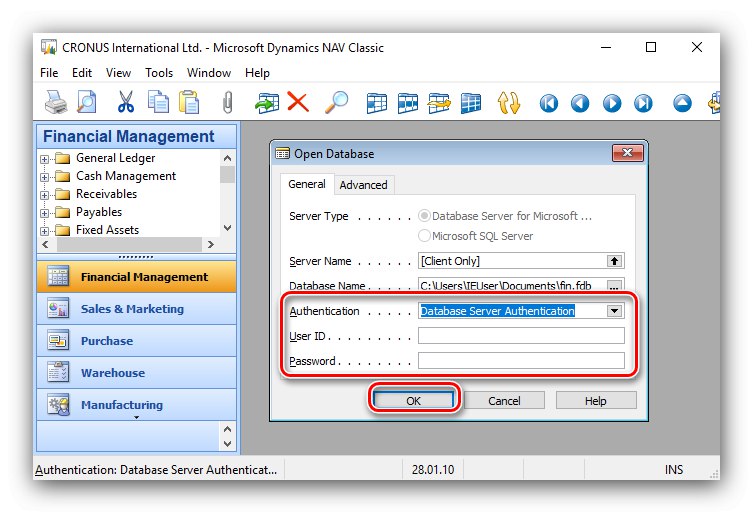Click Cancel in Open Database dialog
Image resolution: width=753 pixels, height=513 pixels.
[504, 400]
